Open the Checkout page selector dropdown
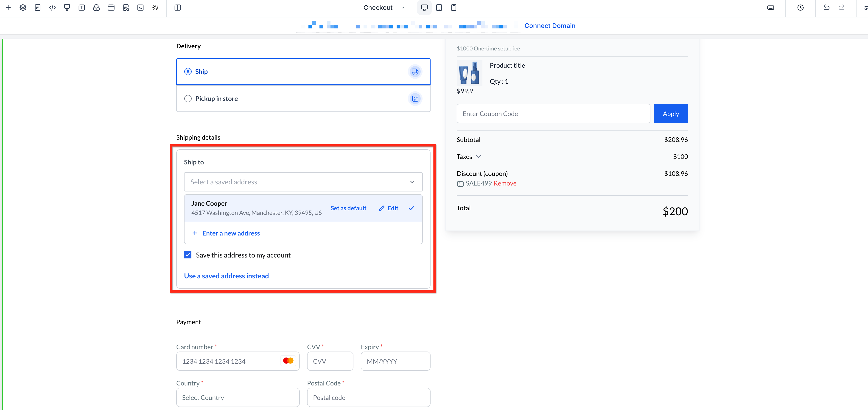This screenshot has height=410, width=868. [384, 7]
